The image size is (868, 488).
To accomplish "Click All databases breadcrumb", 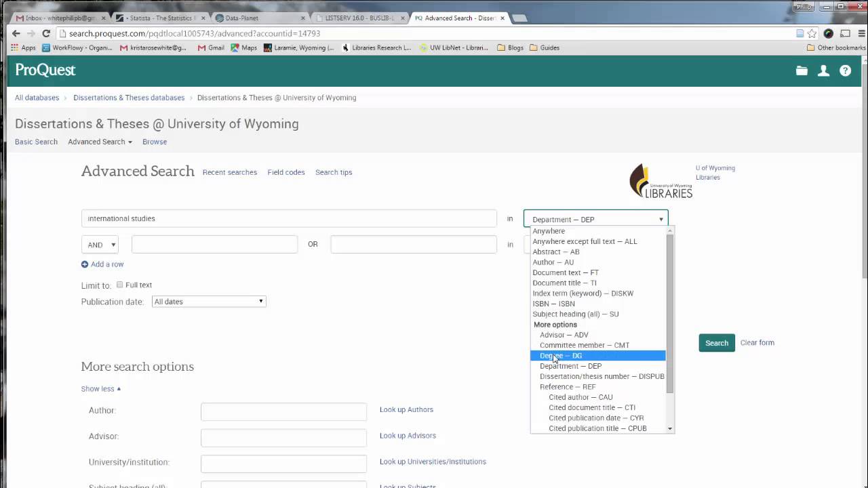I will click(x=37, y=98).
